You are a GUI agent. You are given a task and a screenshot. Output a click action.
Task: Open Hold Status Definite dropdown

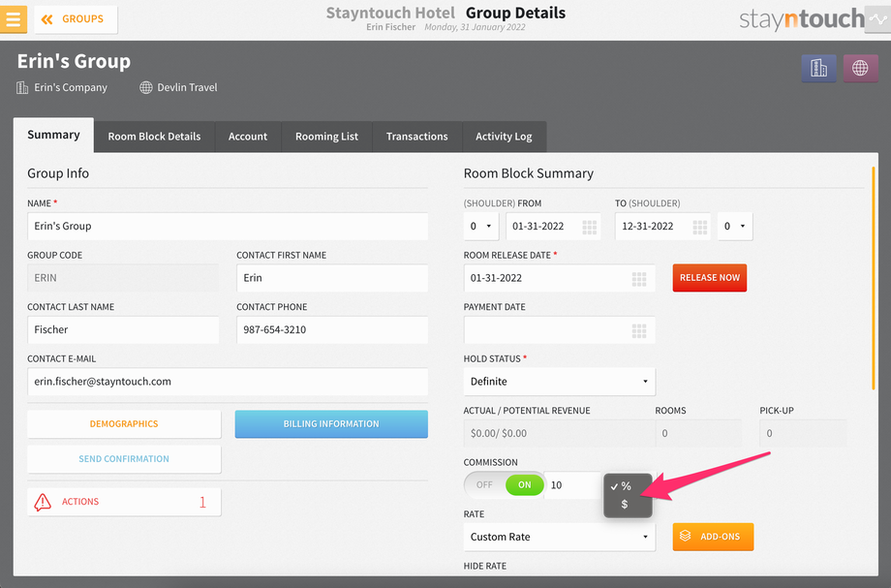(x=559, y=382)
